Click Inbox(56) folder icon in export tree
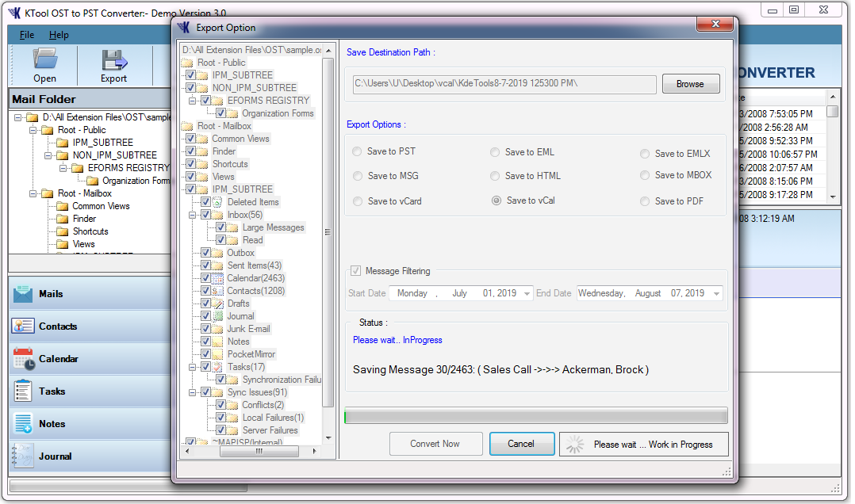The height and width of the screenshot is (504, 855). pyautogui.click(x=217, y=215)
